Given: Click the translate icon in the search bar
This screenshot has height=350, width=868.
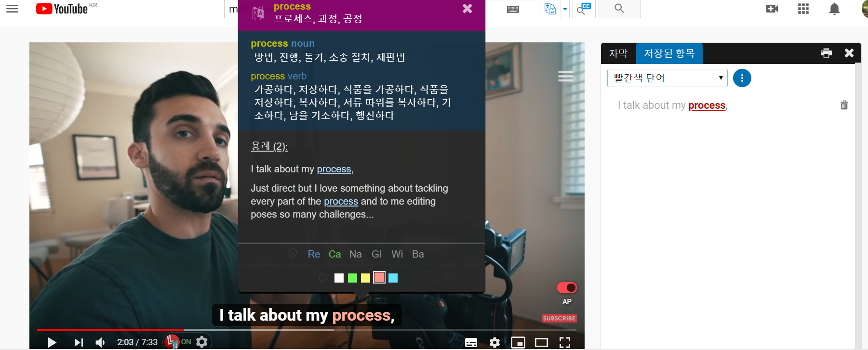Looking at the screenshot, I should (550, 9).
